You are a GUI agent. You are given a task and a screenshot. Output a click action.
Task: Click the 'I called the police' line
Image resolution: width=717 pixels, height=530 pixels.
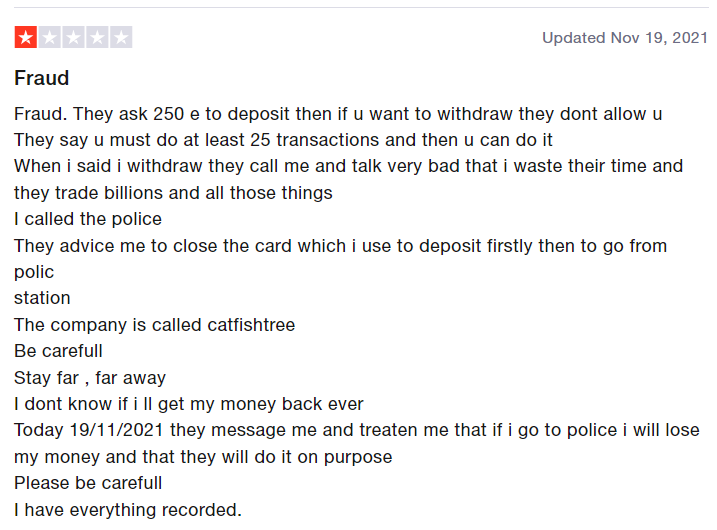point(88,219)
